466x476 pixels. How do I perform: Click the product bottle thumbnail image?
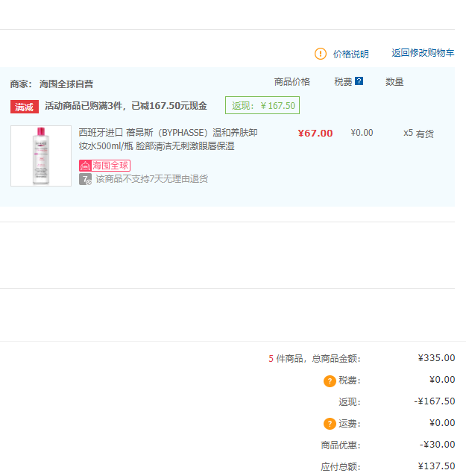(x=41, y=155)
